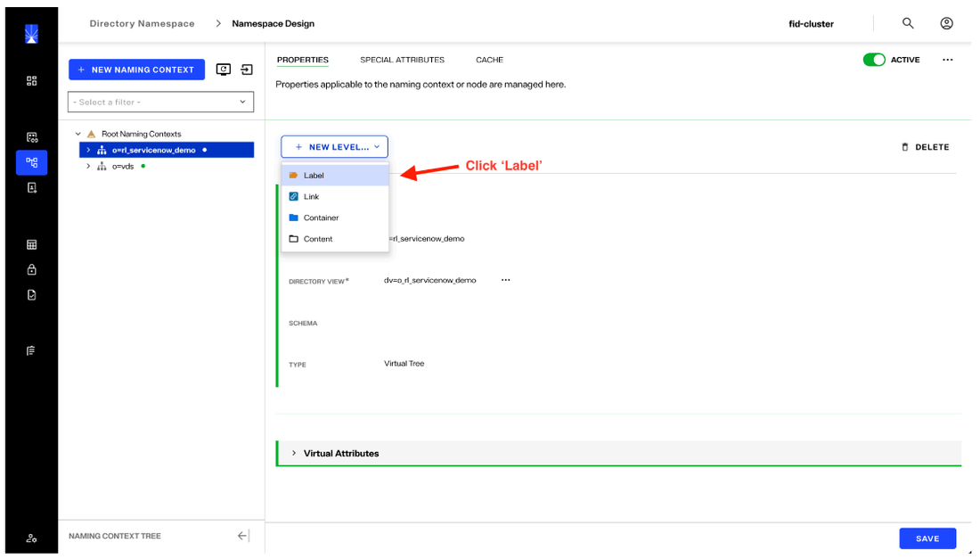This screenshot has height=559, width=980.
Task: Select the o=rl_servicenow_demo naming context
Action: click(x=154, y=150)
